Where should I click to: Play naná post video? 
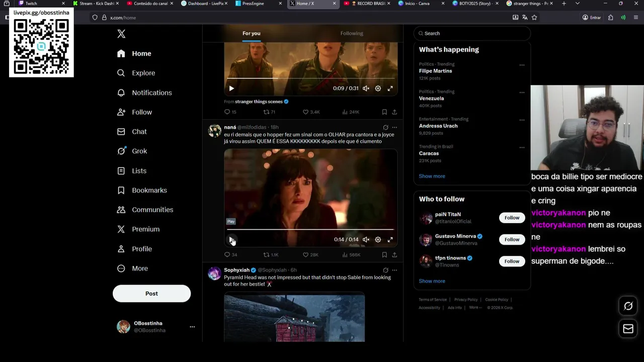(x=231, y=240)
